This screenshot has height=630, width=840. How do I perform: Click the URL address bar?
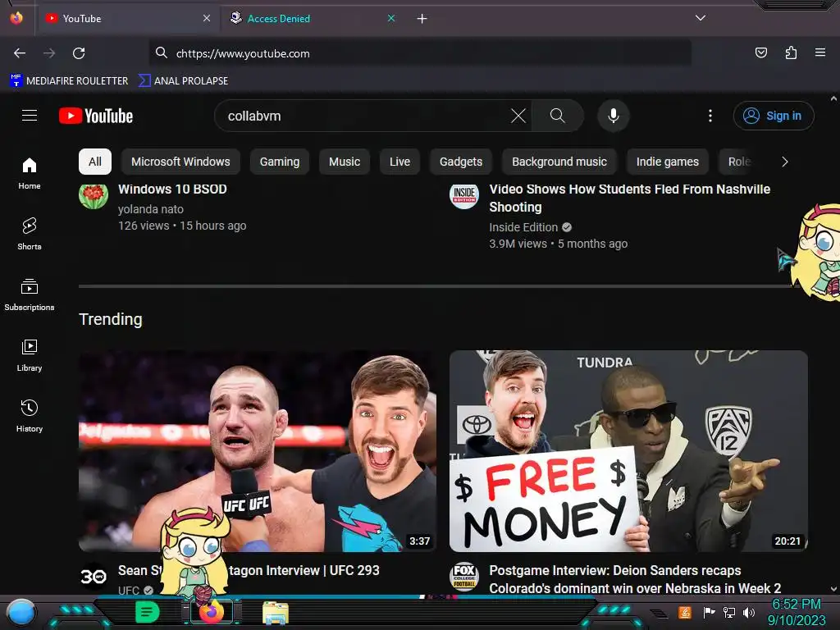420,53
